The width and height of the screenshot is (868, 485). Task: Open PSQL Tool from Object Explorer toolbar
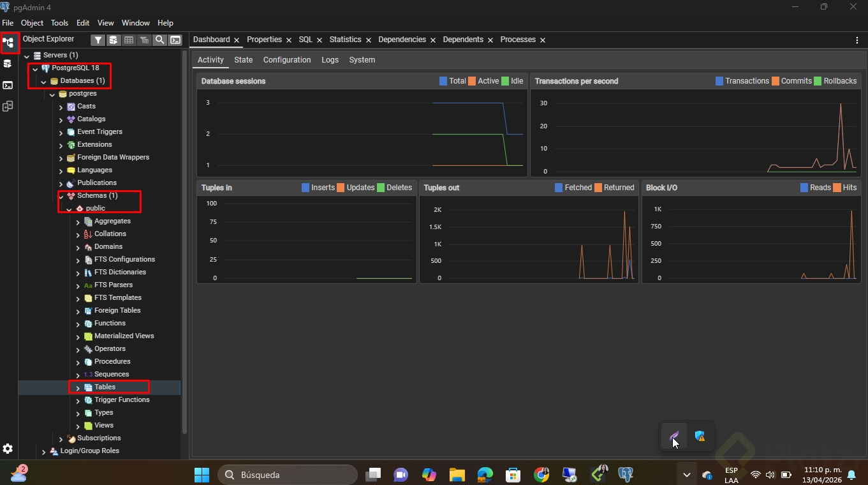[175, 40]
